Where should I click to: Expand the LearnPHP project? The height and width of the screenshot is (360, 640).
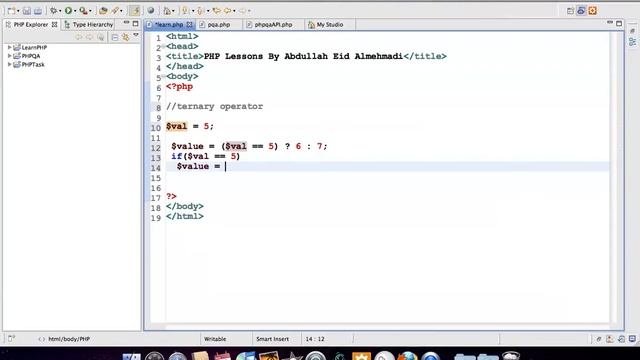[9, 47]
